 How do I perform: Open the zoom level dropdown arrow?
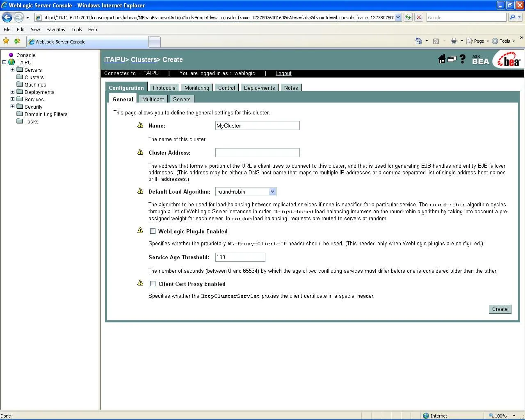(514, 415)
